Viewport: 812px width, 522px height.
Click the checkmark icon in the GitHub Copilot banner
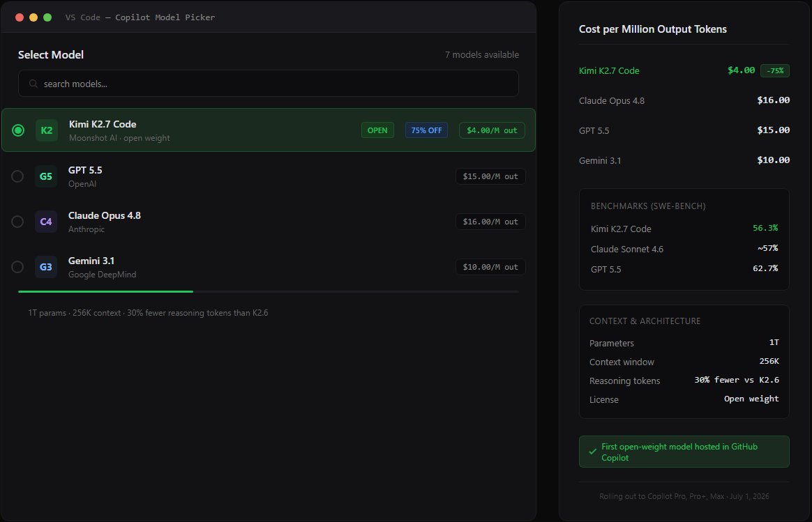tap(592, 452)
